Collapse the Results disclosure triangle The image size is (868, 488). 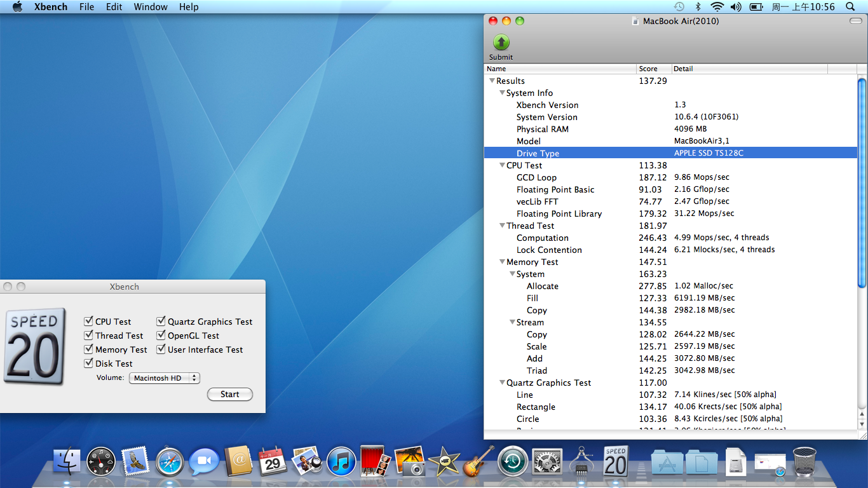[x=492, y=81]
